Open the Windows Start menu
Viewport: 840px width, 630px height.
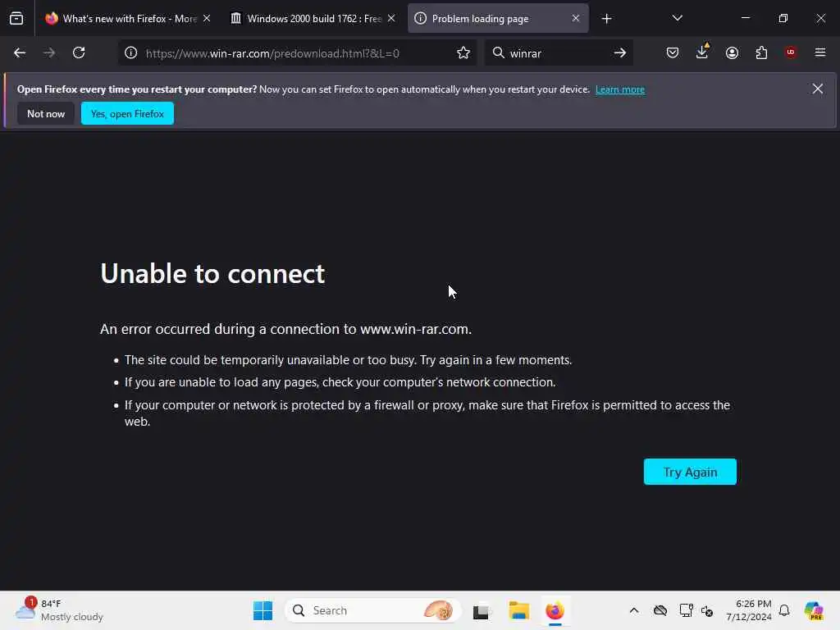click(262, 610)
